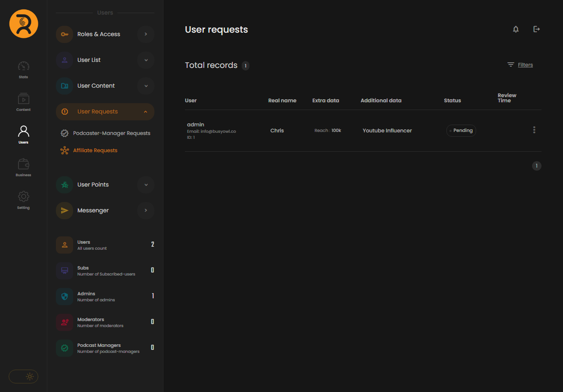Viewport: 563px width, 392px height.
Task: Click page 1 pagination button
Action: click(x=536, y=166)
